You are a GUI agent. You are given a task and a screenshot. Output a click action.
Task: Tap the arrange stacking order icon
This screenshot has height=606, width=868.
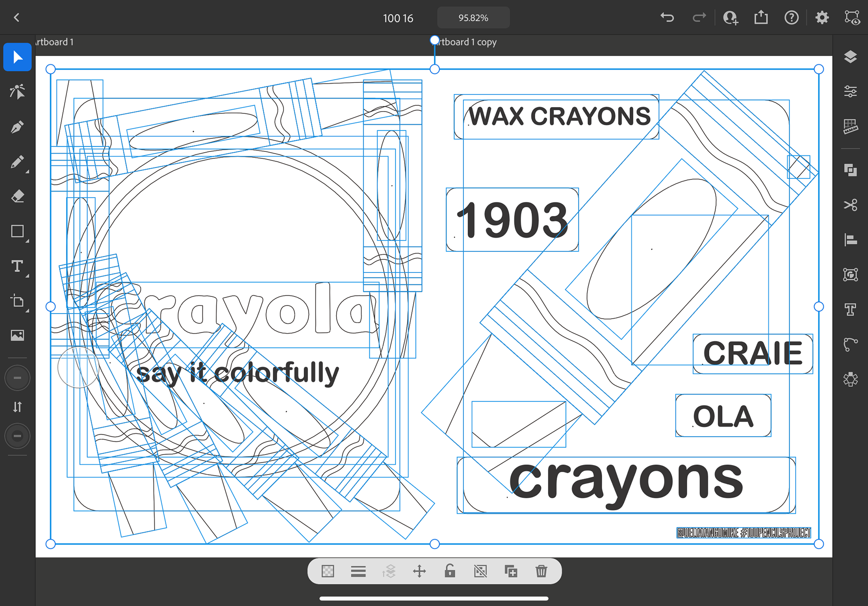[389, 571]
